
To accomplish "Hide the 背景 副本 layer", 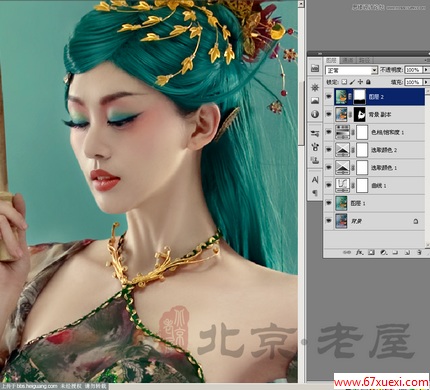I will (329, 115).
